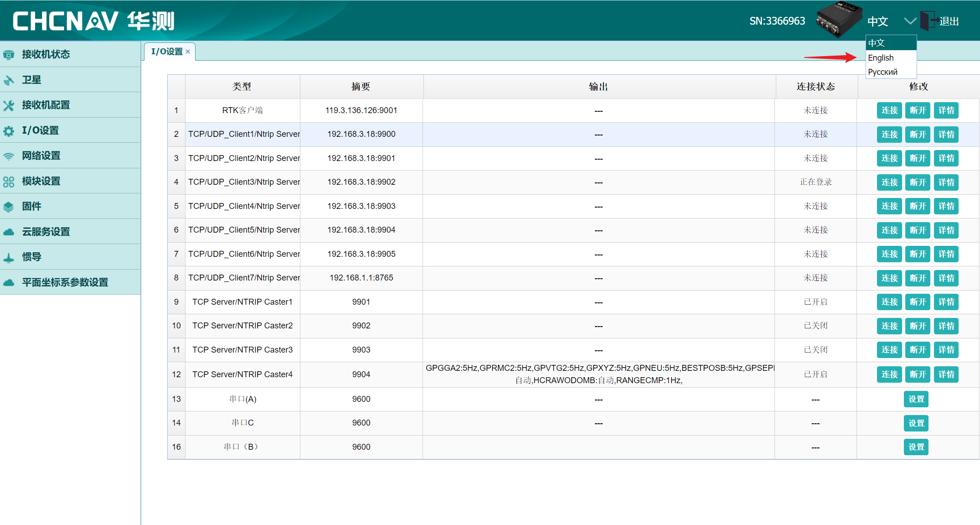Click 详情 for TCP/UDP_Client5 row
This screenshot has height=525, width=980.
[946, 230]
